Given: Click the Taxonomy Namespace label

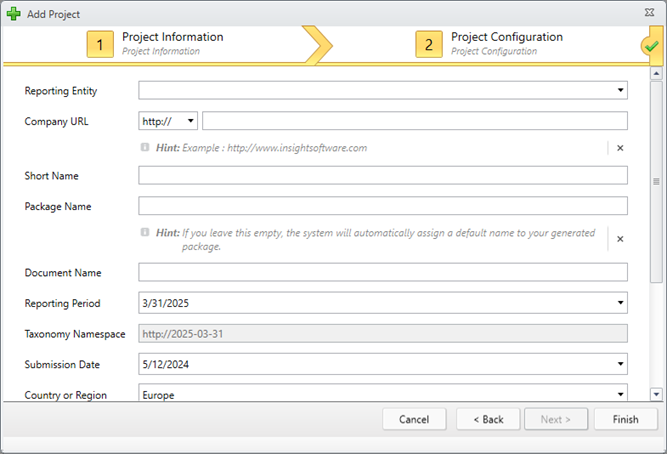Looking at the screenshot, I should tap(75, 334).
